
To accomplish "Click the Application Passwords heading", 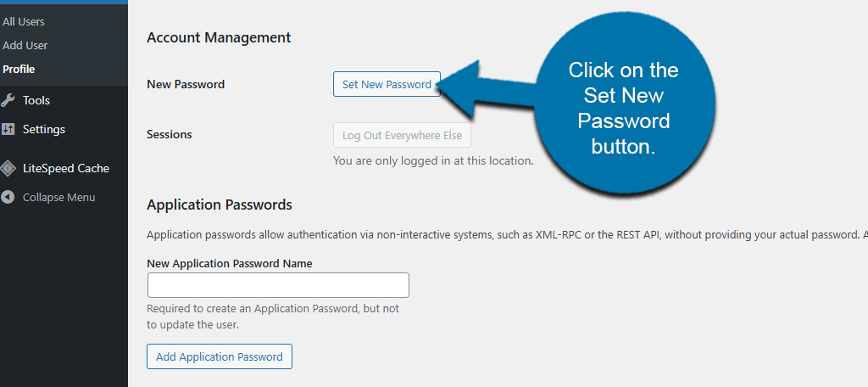I will pos(220,205).
